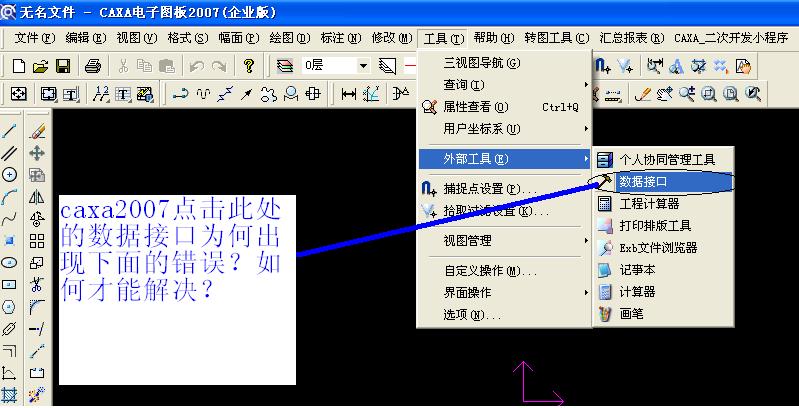Select the eraser delete tool
The image size is (799, 408).
(x=37, y=131)
